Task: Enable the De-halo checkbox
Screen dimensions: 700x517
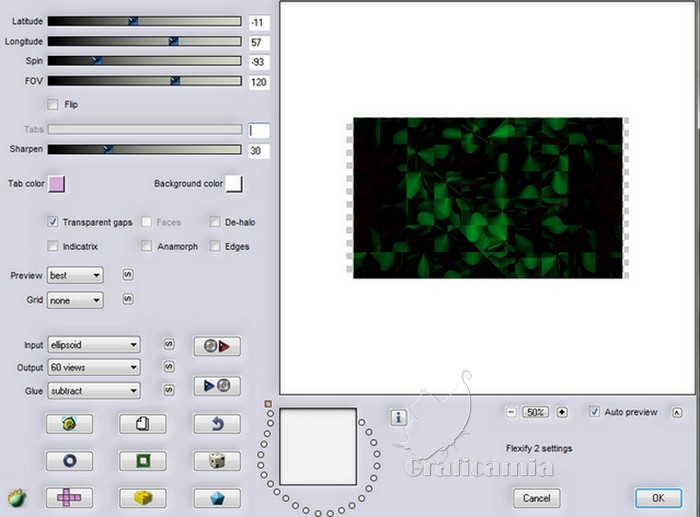Action: (x=215, y=222)
